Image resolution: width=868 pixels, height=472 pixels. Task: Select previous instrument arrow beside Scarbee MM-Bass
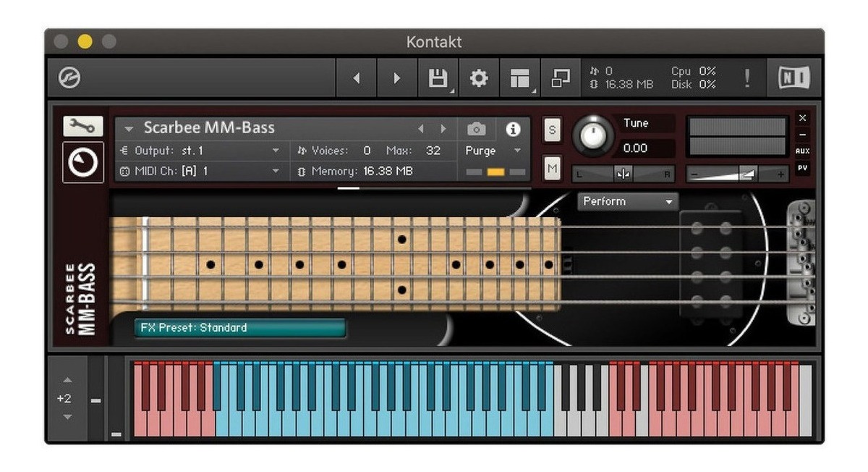tap(421, 129)
